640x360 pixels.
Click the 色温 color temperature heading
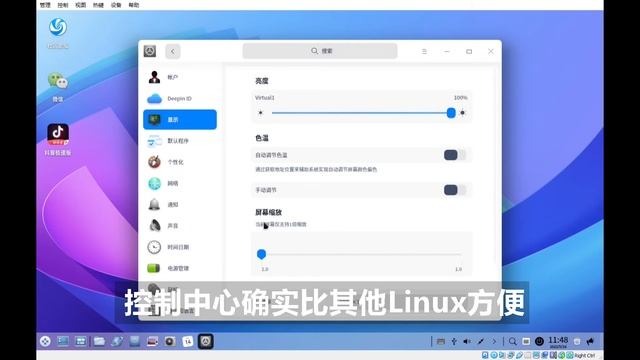pyautogui.click(x=262, y=138)
